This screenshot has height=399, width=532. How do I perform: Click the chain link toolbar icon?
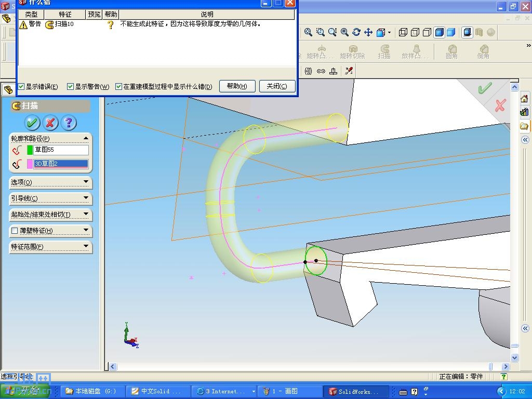click(x=321, y=71)
